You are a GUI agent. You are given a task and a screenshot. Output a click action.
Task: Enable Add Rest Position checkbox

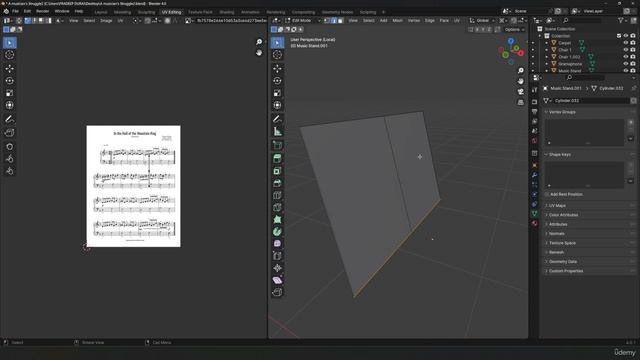[x=547, y=194]
